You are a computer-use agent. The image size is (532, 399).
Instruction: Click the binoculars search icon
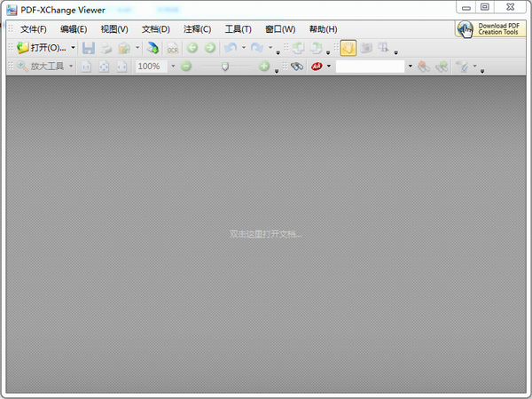(297, 66)
